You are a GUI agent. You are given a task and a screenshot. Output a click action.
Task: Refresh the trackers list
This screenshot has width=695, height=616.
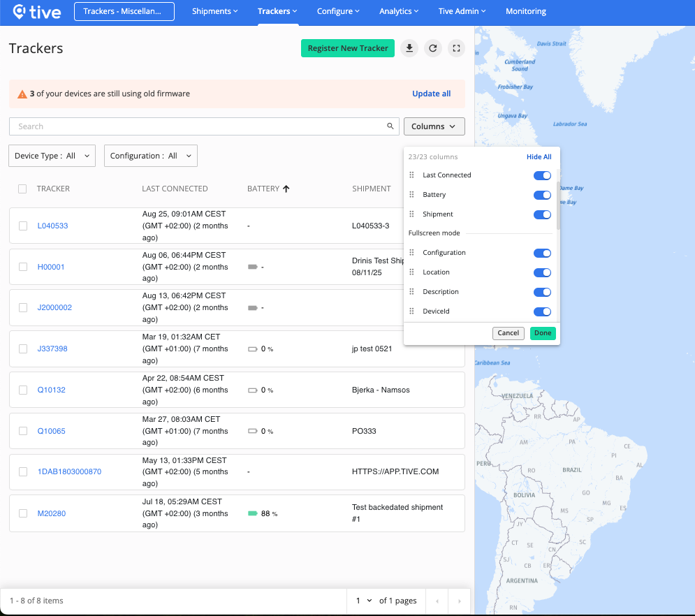coord(433,48)
